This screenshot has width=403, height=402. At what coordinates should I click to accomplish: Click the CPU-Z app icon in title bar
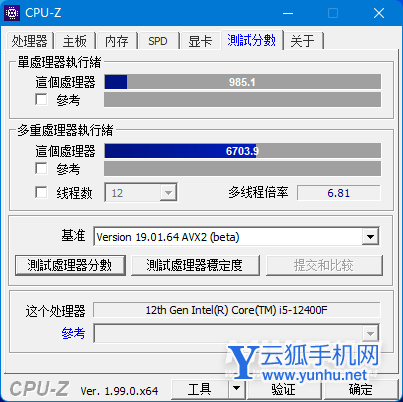12,13
